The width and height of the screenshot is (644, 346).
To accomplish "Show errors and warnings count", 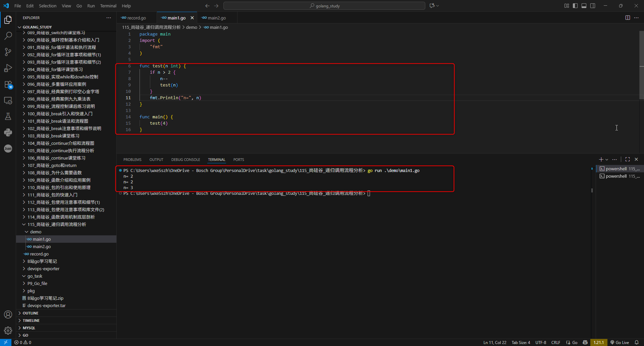I will (x=23, y=342).
